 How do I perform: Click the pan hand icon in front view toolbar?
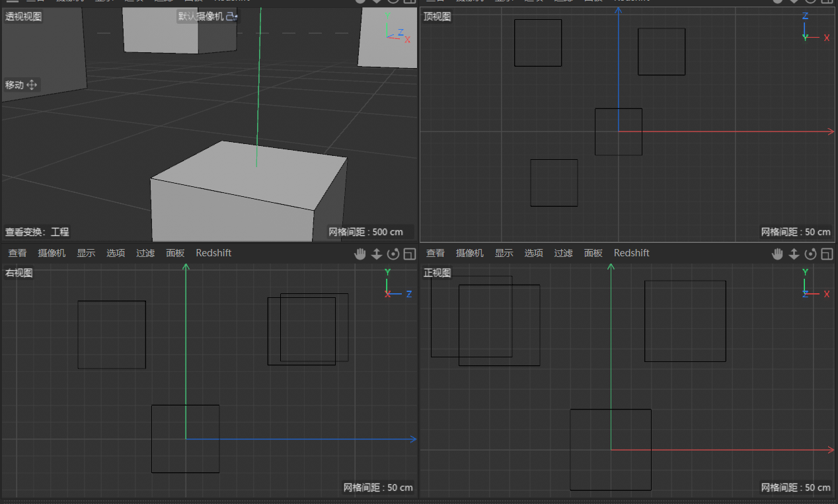(778, 254)
